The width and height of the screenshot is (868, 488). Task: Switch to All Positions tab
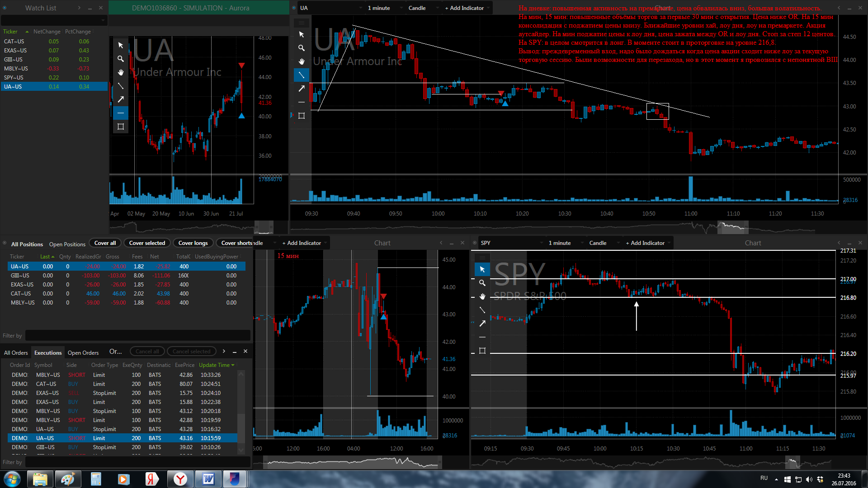point(27,244)
